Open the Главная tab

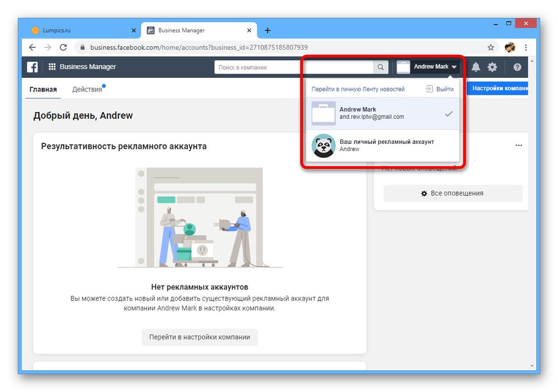pos(43,89)
